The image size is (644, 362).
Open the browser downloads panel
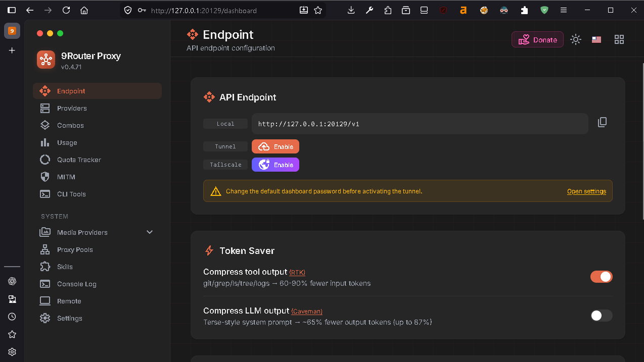click(x=351, y=10)
